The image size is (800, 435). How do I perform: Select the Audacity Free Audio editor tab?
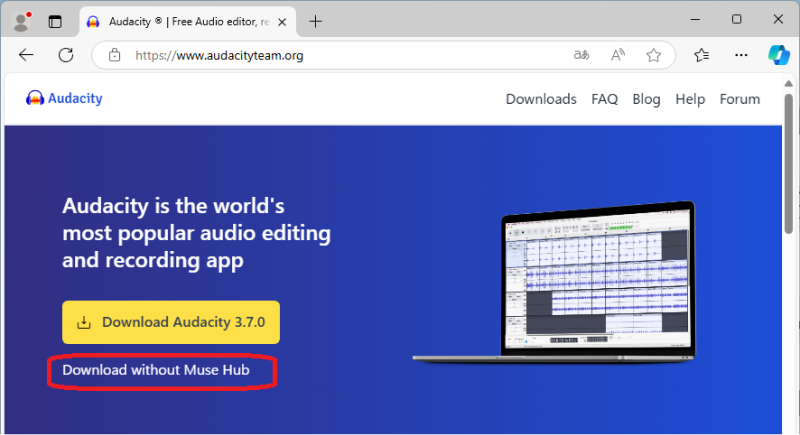click(188, 21)
